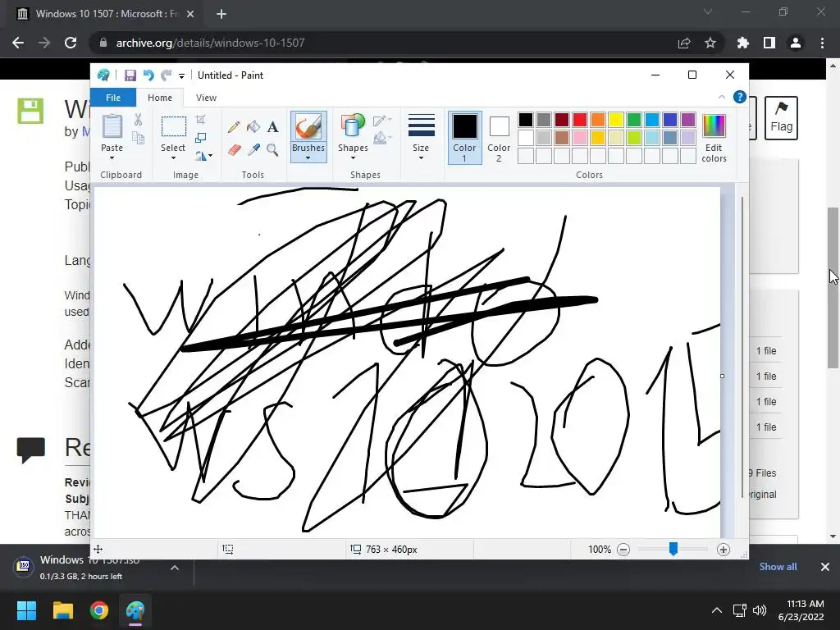The width and height of the screenshot is (840, 630).
Task: Select the Eraser tool
Action: tap(234, 150)
